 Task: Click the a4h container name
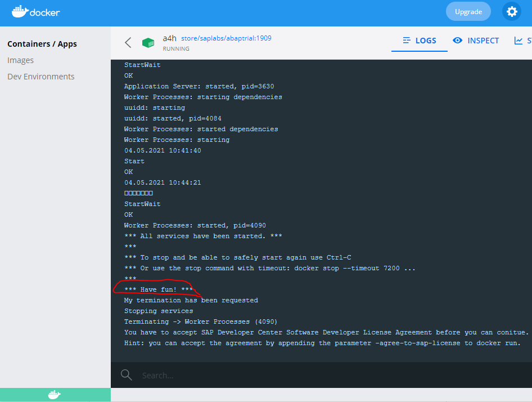pyautogui.click(x=169, y=38)
